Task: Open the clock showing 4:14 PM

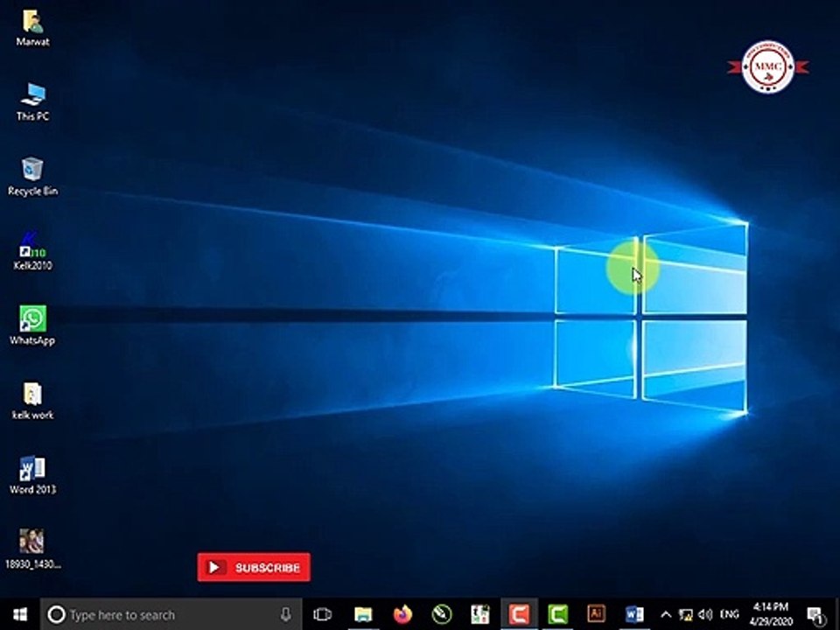Action: click(x=771, y=614)
